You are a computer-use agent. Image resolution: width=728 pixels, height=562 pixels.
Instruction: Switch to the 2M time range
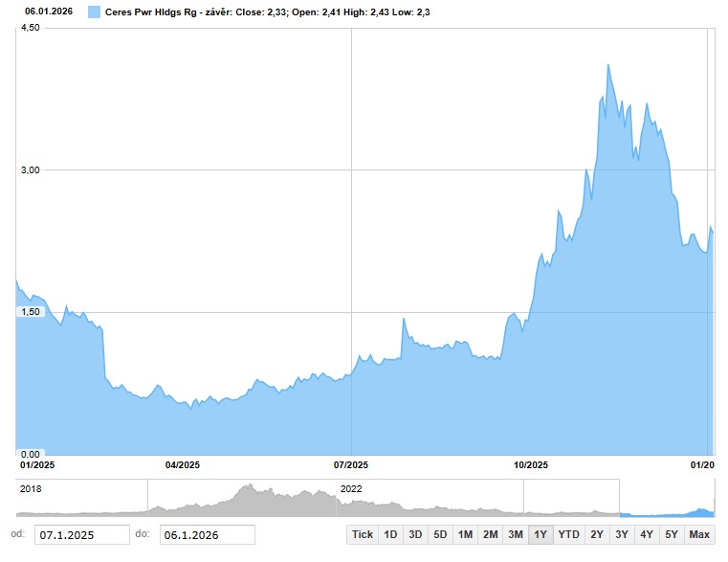point(490,534)
